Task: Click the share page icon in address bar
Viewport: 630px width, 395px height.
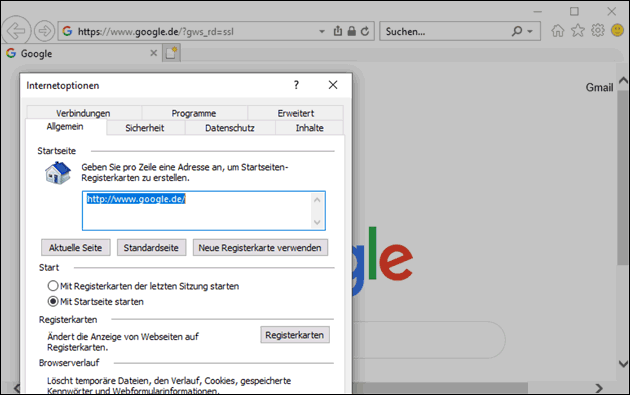Action: point(338,31)
